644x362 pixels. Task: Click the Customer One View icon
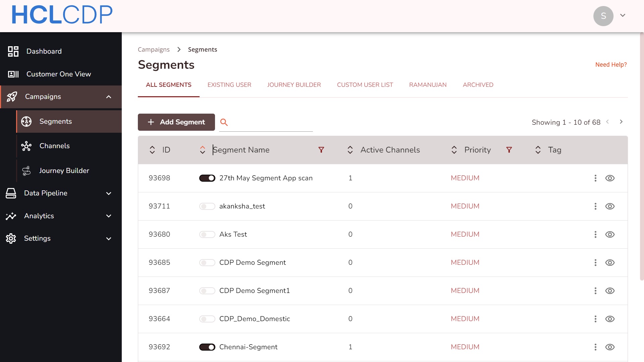tap(13, 74)
